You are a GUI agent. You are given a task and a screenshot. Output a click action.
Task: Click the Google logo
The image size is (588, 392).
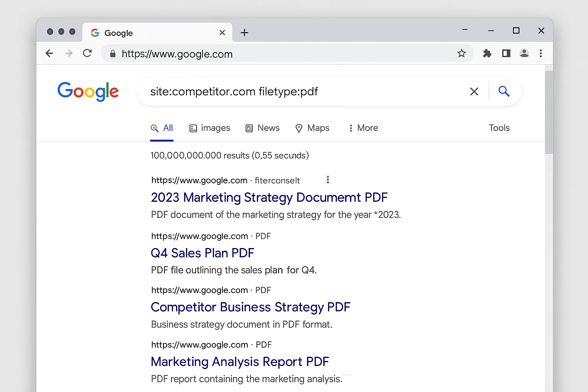[88, 92]
